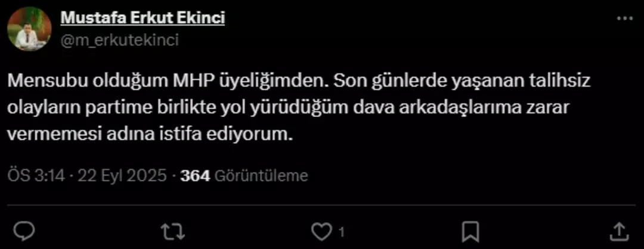The image size is (644, 249).
Task: Click the 364 view count number
Action: click(x=195, y=176)
